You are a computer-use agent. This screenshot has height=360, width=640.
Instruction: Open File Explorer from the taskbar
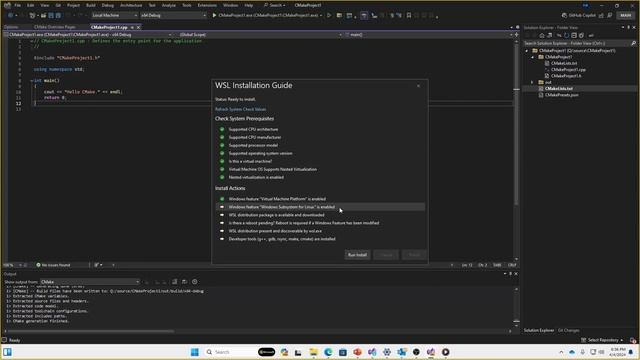313,352
